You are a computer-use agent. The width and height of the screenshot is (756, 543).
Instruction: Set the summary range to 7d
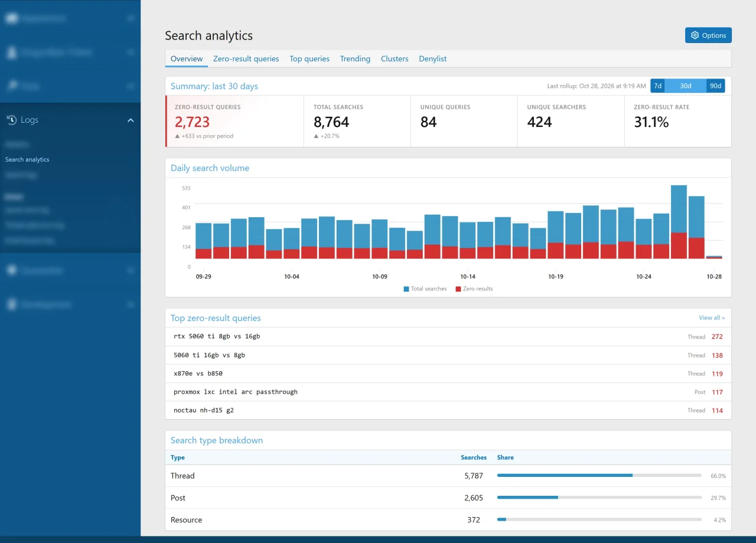pyautogui.click(x=657, y=86)
